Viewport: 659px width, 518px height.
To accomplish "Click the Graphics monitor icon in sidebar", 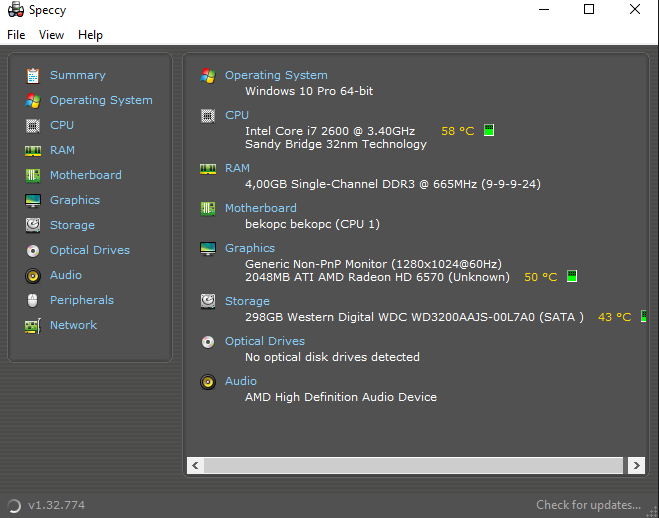I will click(x=33, y=200).
